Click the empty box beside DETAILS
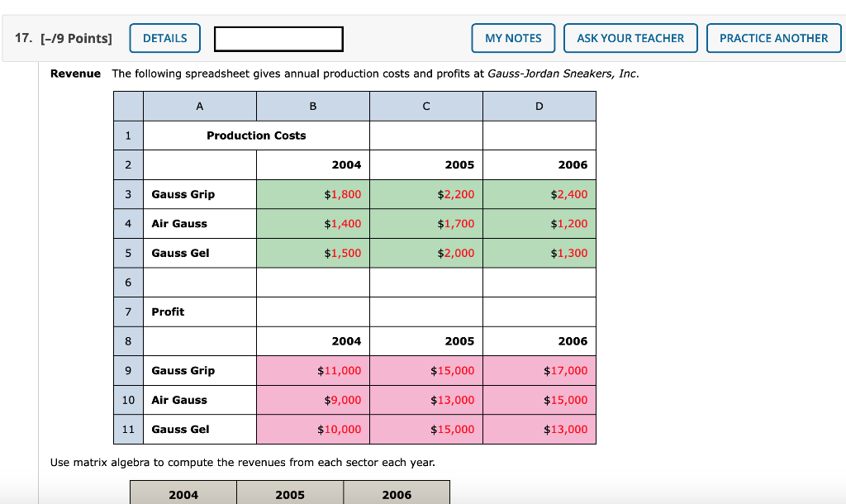 click(278, 39)
